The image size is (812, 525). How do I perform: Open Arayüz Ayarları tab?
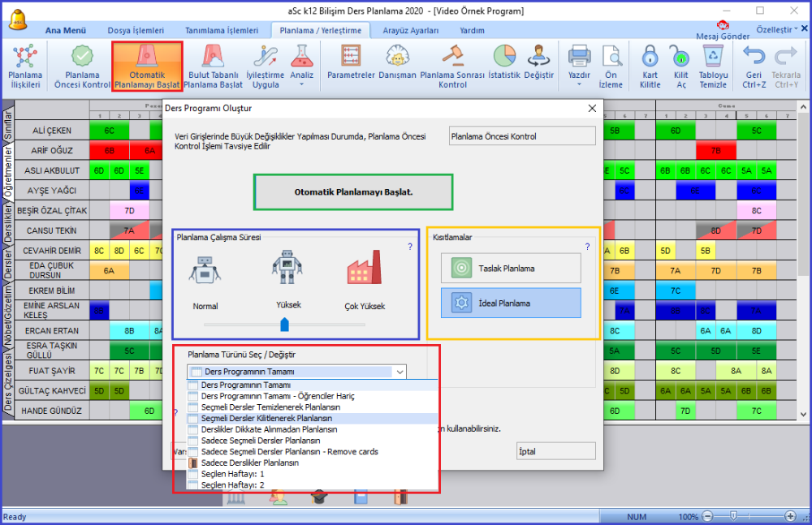coord(411,31)
